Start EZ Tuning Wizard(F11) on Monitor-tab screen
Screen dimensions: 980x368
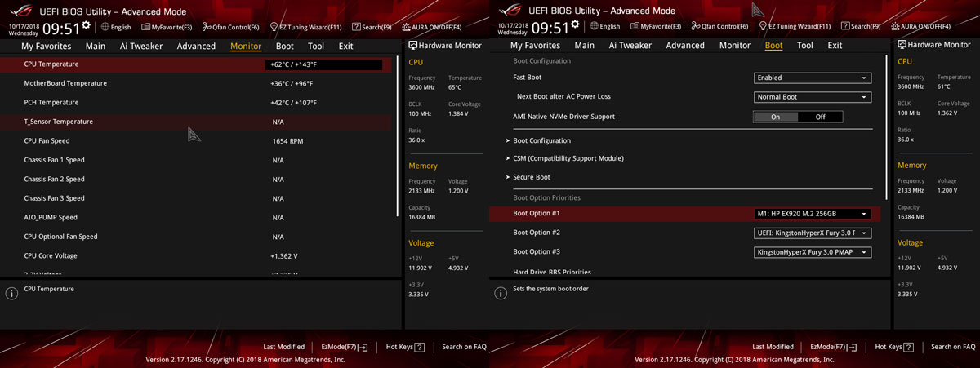(x=305, y=27)
